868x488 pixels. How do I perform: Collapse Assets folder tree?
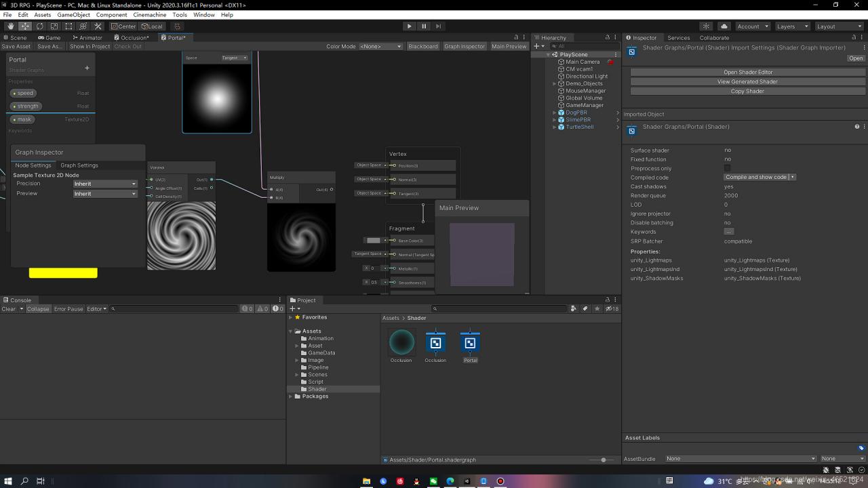pos(291,331)
